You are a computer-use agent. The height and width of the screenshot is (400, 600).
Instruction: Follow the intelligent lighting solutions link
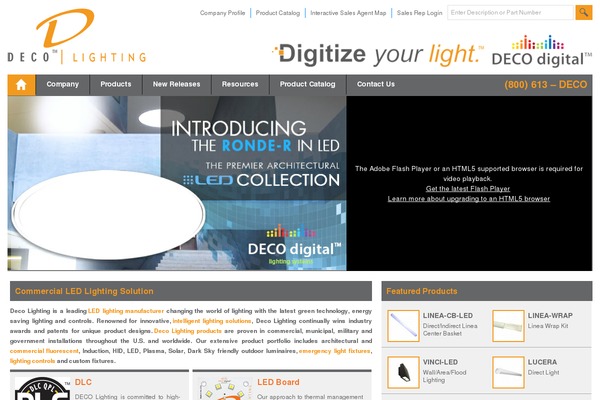212,321
